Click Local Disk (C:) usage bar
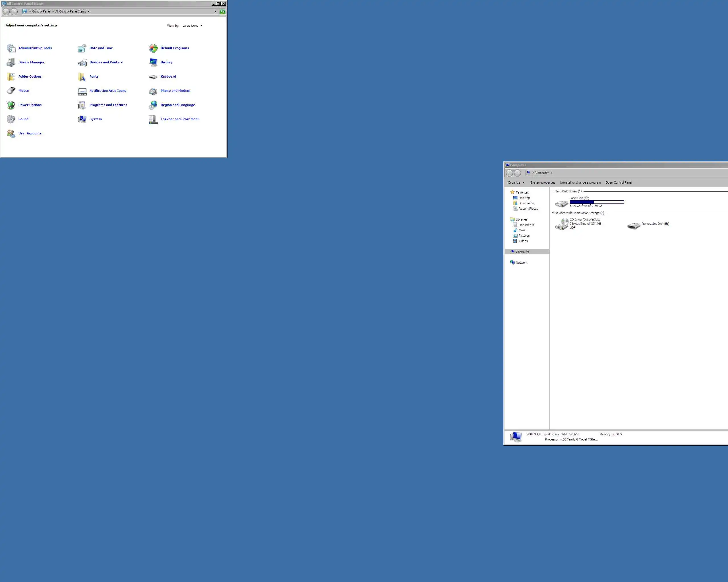Viewport: 728px width, 582px height. click(596, 202)
